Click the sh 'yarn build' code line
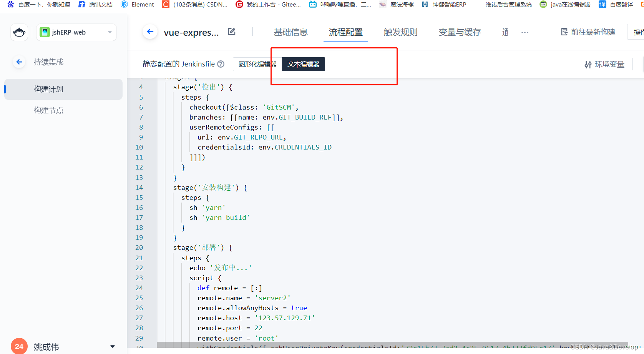This screenshot has width=644, height=354. [x=219, y=218]
